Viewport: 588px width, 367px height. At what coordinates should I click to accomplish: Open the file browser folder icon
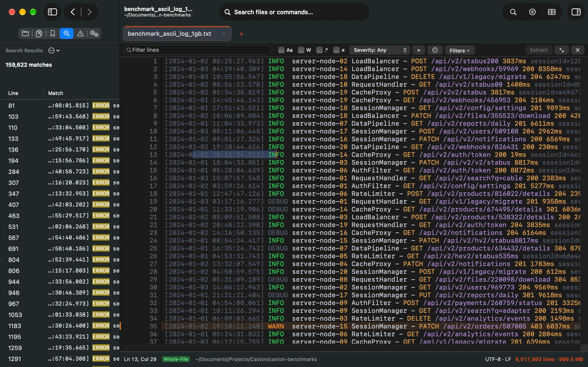click(x=25, y=33)
